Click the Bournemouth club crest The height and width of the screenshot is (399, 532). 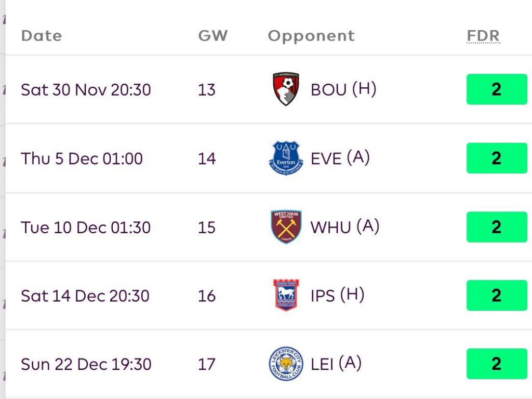click(x=286, y=89)
